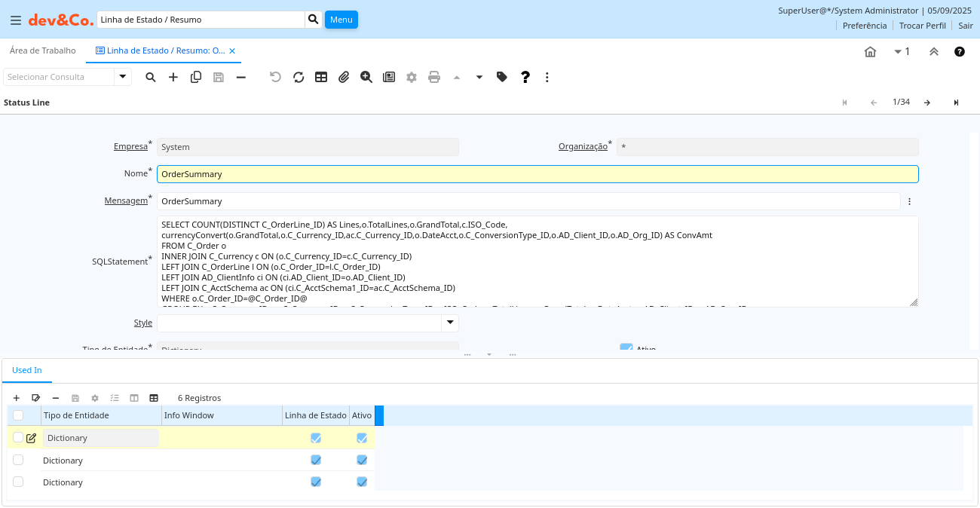The height and width of the screenshot is (508, 980).
Task: Open attachments with the paperclip icon
Action: 344,77
